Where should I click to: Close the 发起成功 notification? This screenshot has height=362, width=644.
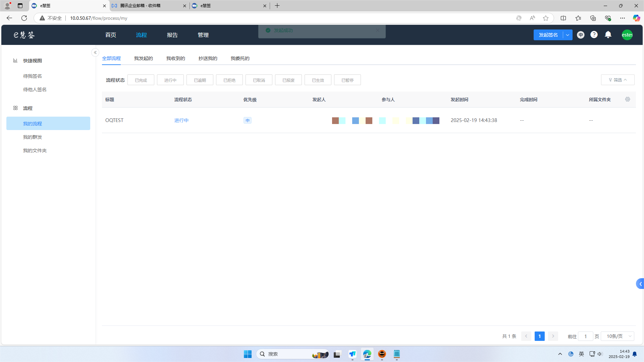378,30
